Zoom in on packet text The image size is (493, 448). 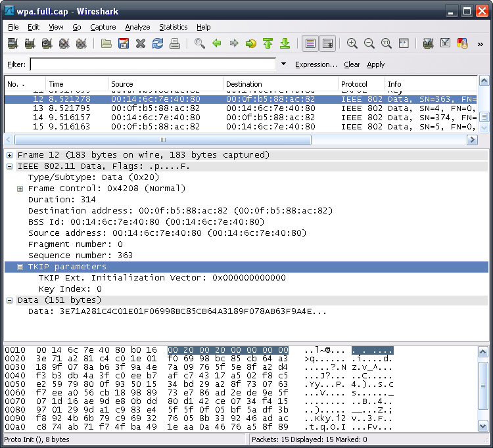352,43
